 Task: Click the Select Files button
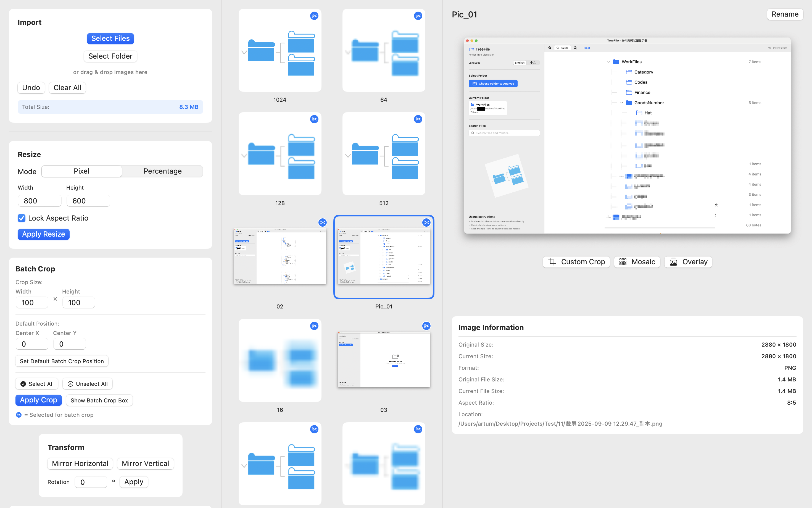pyautogui.click(x=110, y=39)
